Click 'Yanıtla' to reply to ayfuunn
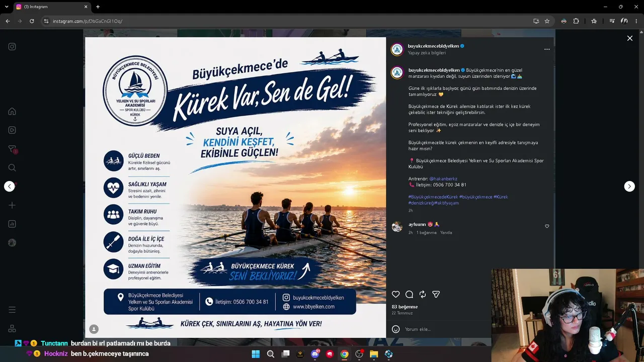The image size is (644, 362). pyautogui.click(x=446, y=233)
